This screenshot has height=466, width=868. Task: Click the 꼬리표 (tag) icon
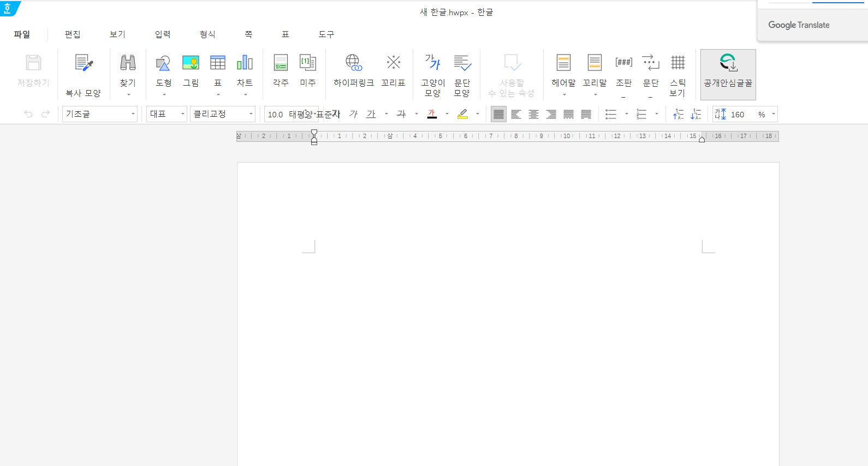393,63
